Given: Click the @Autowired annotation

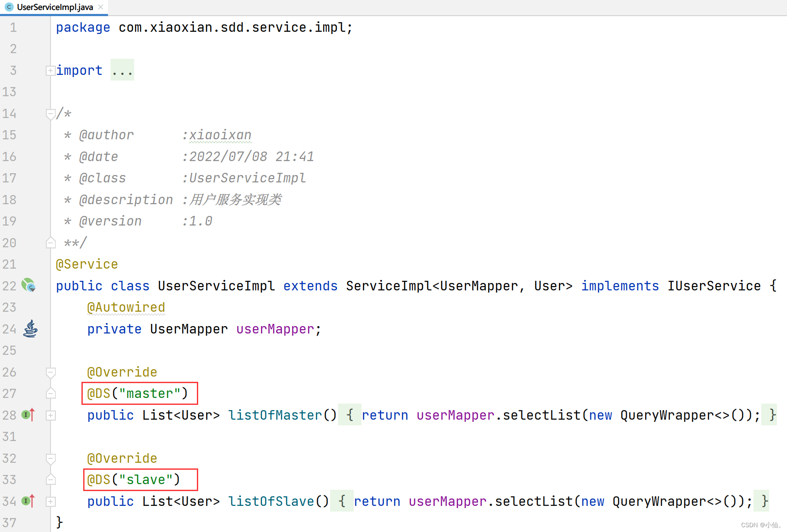Looking at the screenshot, I should coord(126,307).
